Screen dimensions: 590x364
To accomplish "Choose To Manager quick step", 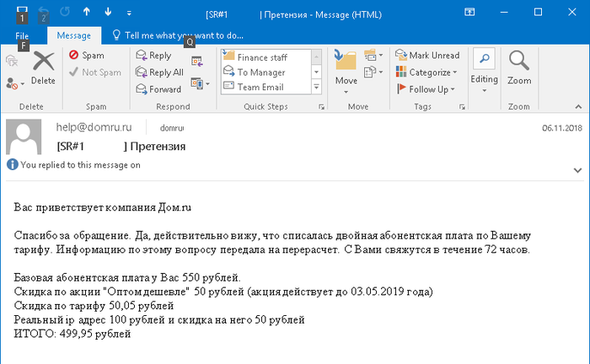I will coord(265,72).
